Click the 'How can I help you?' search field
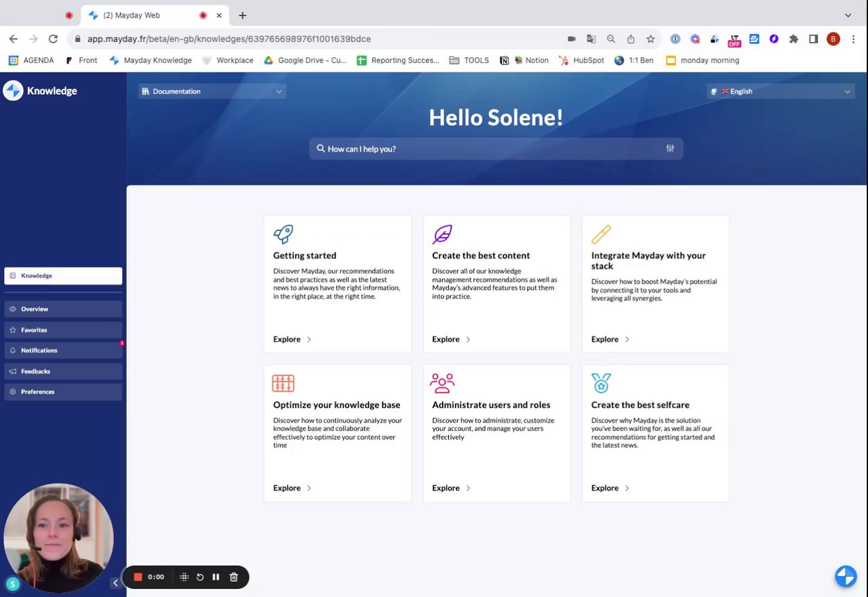Image resolution: width=868 pixels, height=597 pixels. click(488, 148)
